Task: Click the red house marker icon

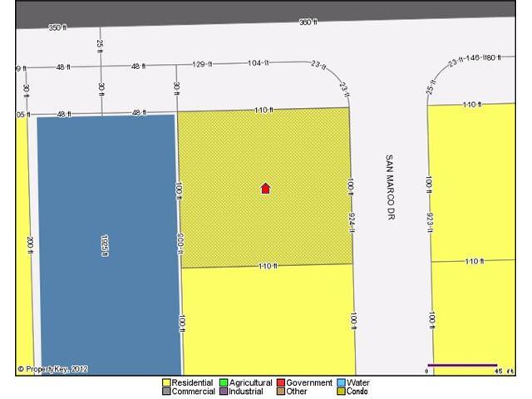Action: [x=266, y=189]
